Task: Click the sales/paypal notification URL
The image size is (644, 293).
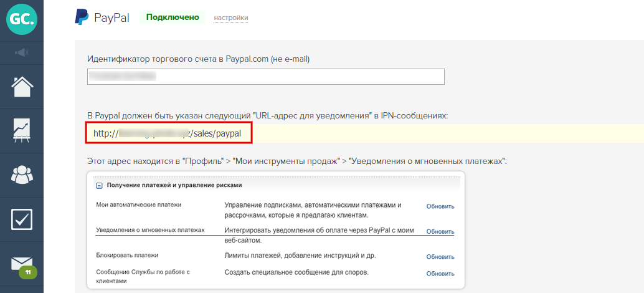Action: click(168, 133)
